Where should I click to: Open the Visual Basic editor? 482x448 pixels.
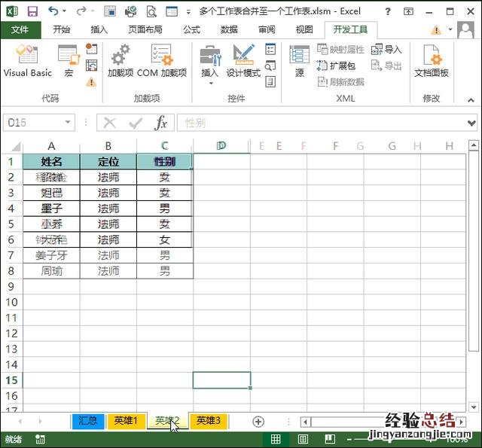coord(27,62)
